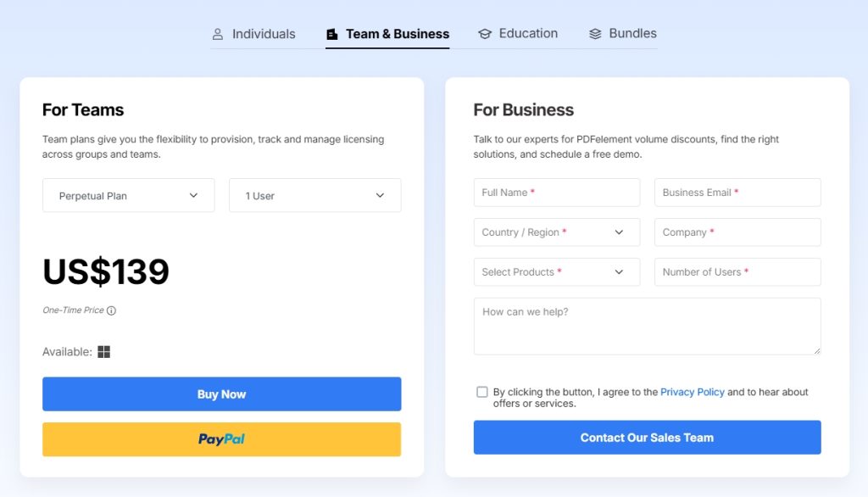Click the Windows platform icon
The image size is (868, 497).
[104, 352]
